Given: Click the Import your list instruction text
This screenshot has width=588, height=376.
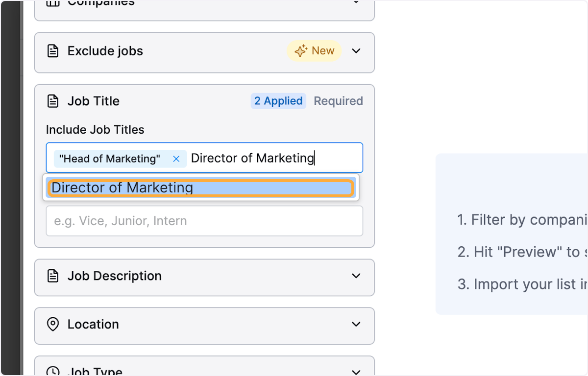Looking at the screenshot, I should coord(522,284).
